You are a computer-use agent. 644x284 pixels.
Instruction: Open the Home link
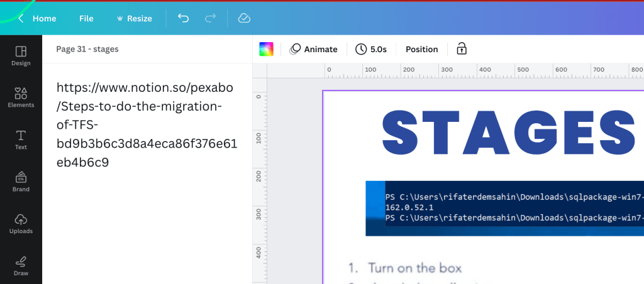click(45, 18)
